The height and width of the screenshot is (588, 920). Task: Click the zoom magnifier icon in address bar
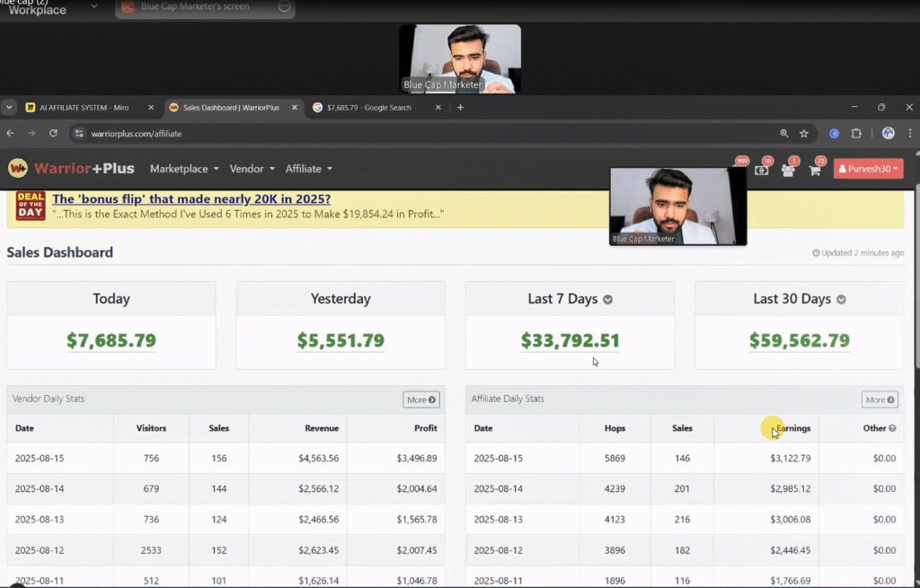point(784,133)
